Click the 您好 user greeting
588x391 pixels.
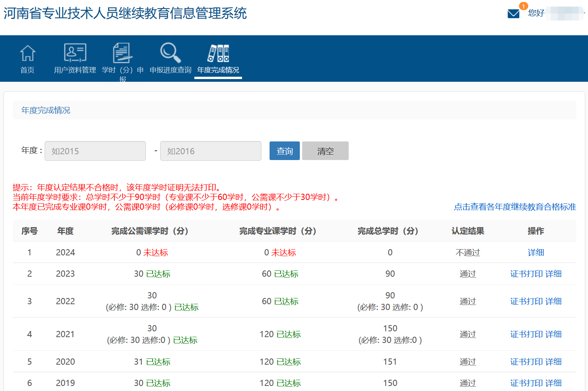coord(536,13)
